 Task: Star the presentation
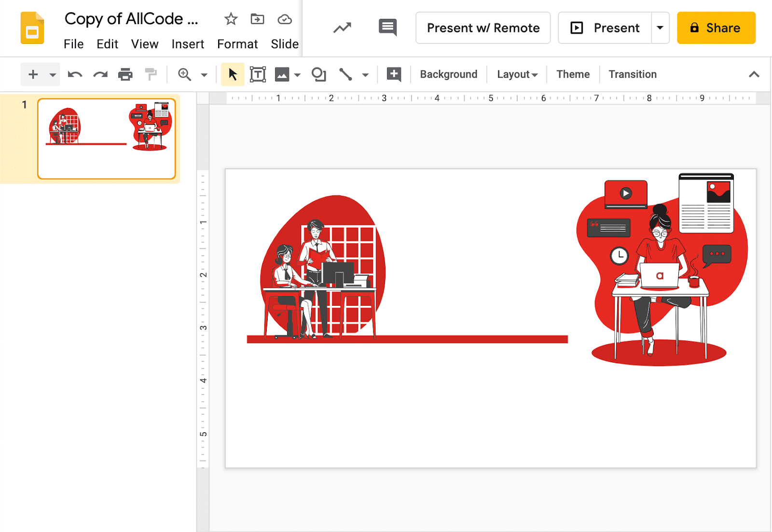point(230,19)
